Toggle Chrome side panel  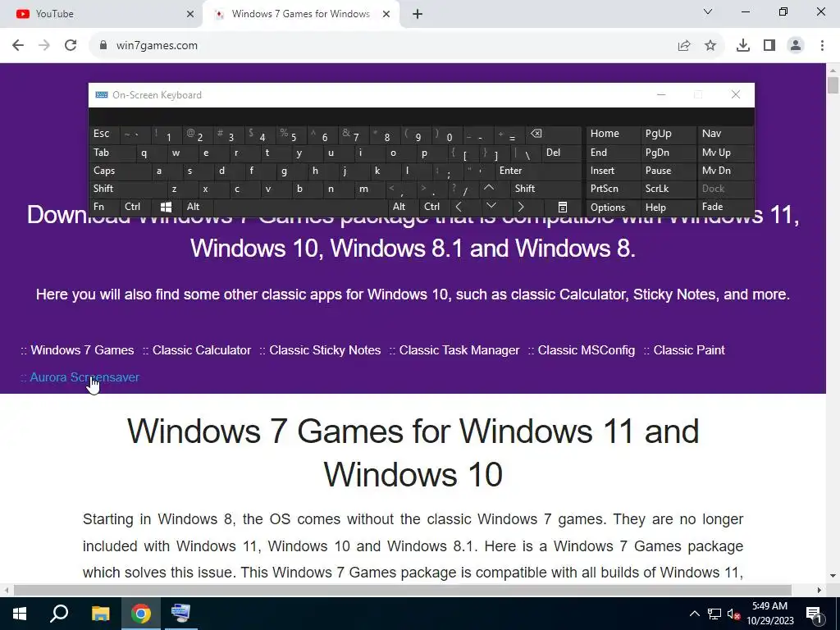point(769,46)
